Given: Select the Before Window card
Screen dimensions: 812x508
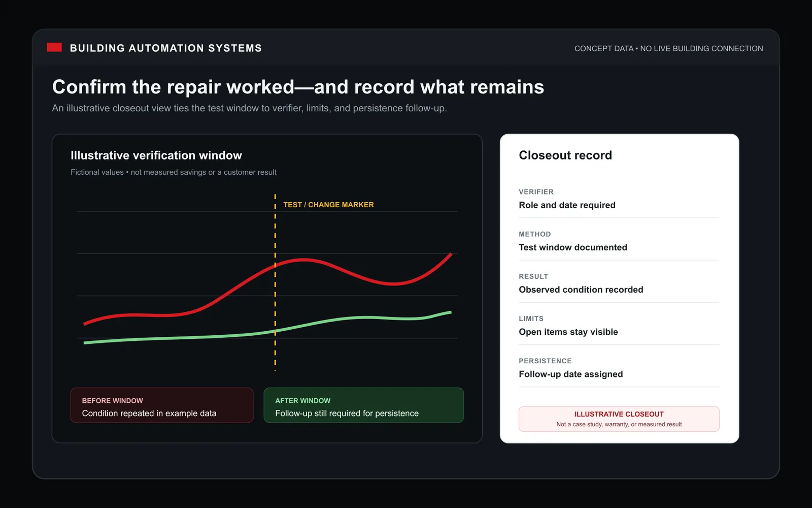Looking at the screenshot, I should [x=162, y=405].
